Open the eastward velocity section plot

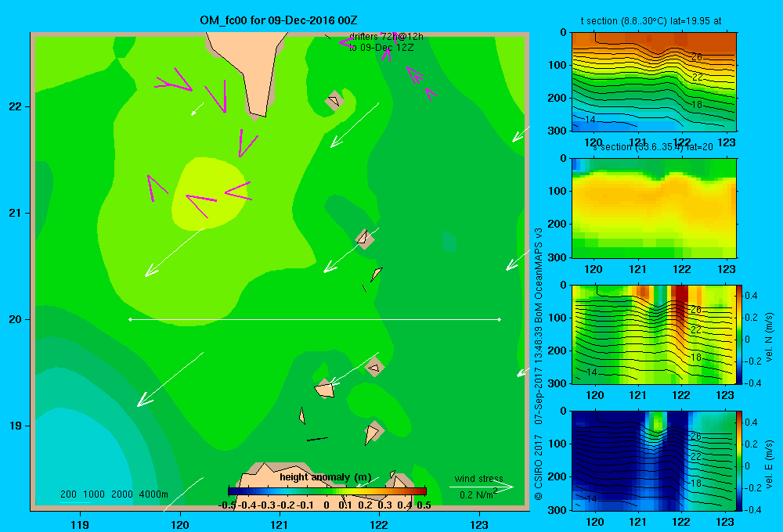coord(654,461)
